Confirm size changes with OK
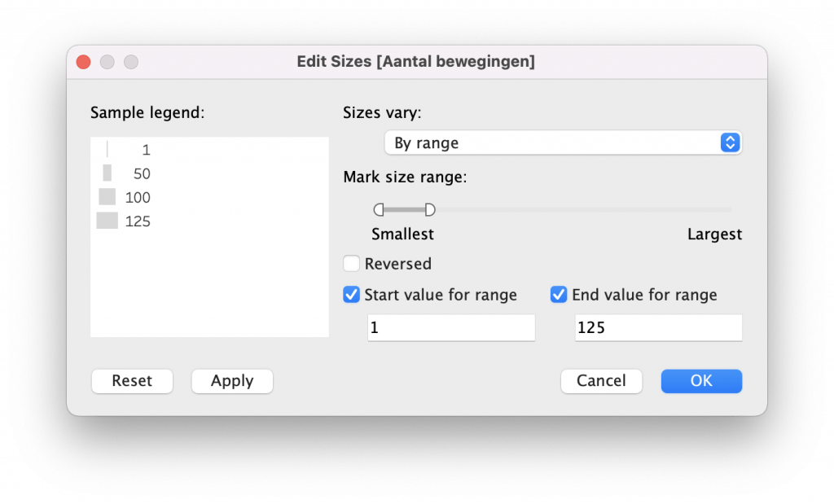Screen dimensions: 834x504 701,381
